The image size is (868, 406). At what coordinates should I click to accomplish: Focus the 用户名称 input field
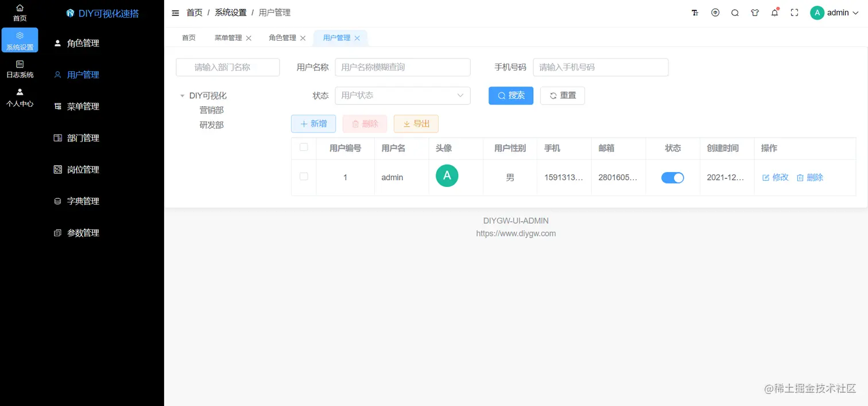click(x=402, y=67)
